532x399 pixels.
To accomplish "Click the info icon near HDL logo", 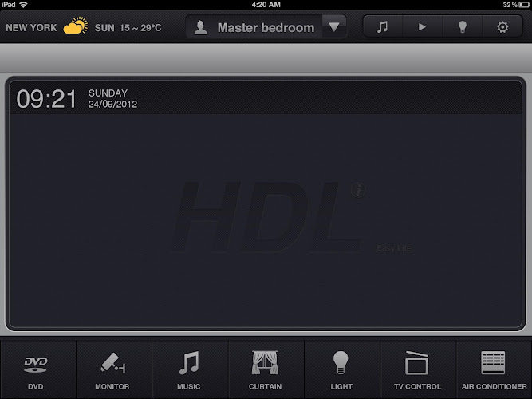I will pyautogui.click(x=358, y=190).
